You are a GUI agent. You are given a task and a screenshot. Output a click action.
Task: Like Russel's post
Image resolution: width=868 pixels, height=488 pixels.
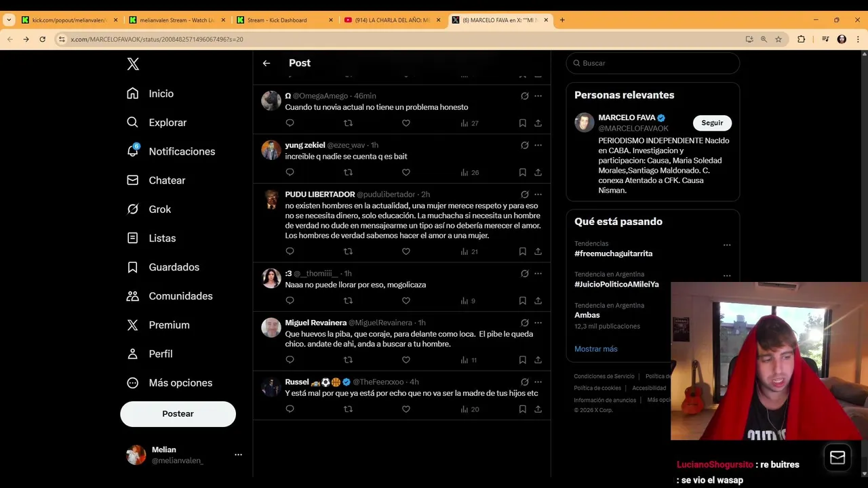click(x=406, y=409)
